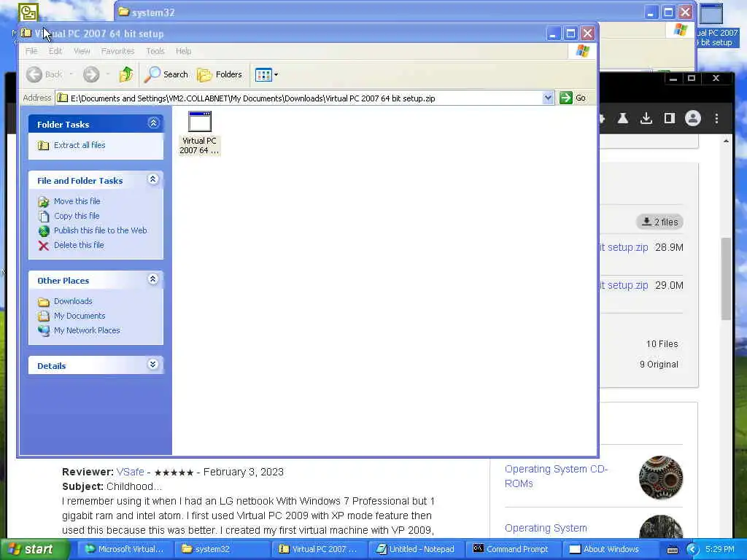This screenshot has height=560, width=747.
Task: Open the View menu
Action: point(82,51)
